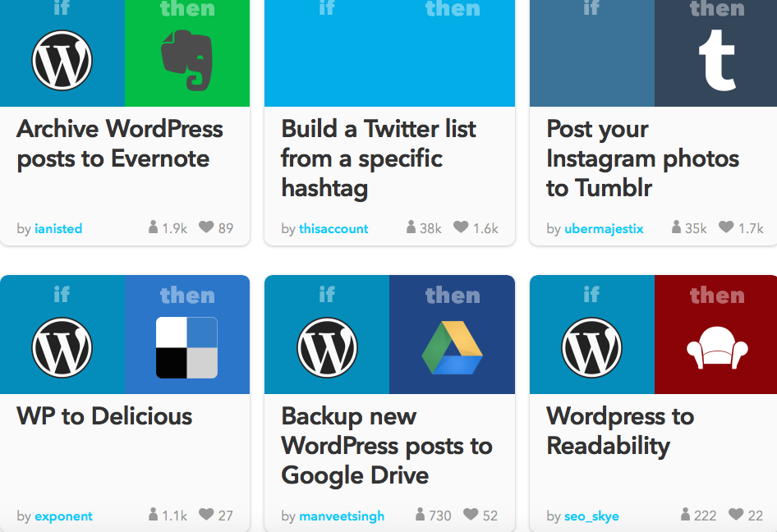Click person icon beside 38k uses
Image resolution: width=777 pixels, height=532 pixels.
point(411,227)
